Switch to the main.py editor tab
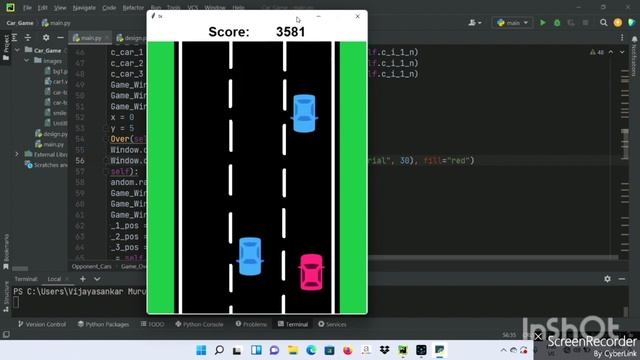This screenshot has width=640, height=360. (89, 38)
